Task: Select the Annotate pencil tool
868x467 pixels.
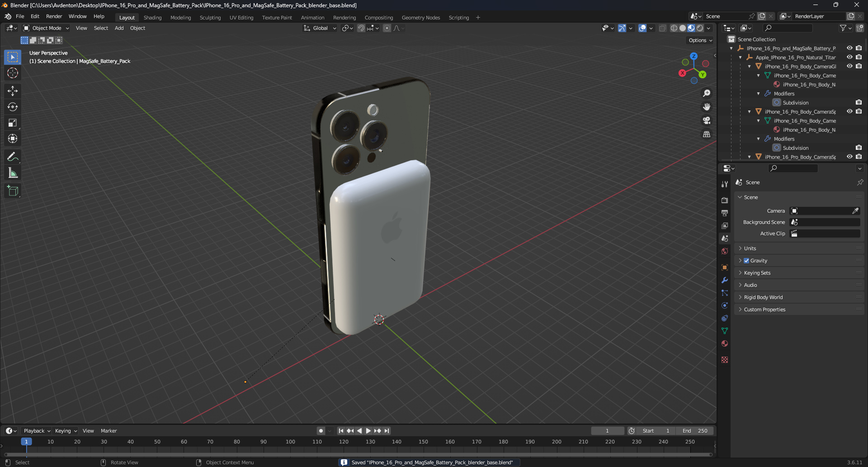Action: (13, 157)
